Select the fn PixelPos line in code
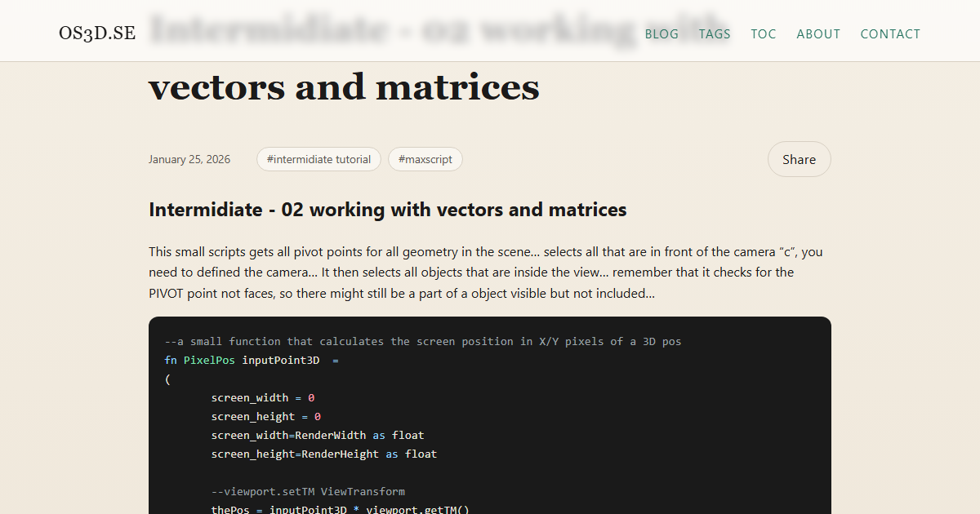Screen dimensions: 980x514 coord(245,359)
